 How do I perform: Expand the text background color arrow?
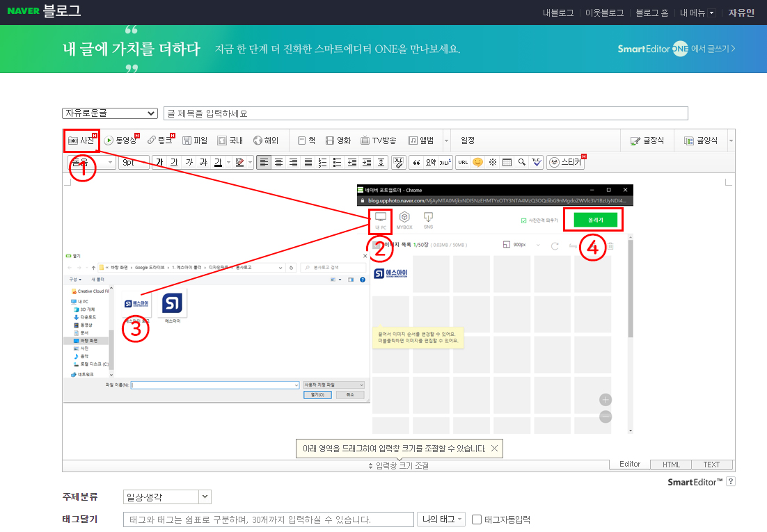250,162
